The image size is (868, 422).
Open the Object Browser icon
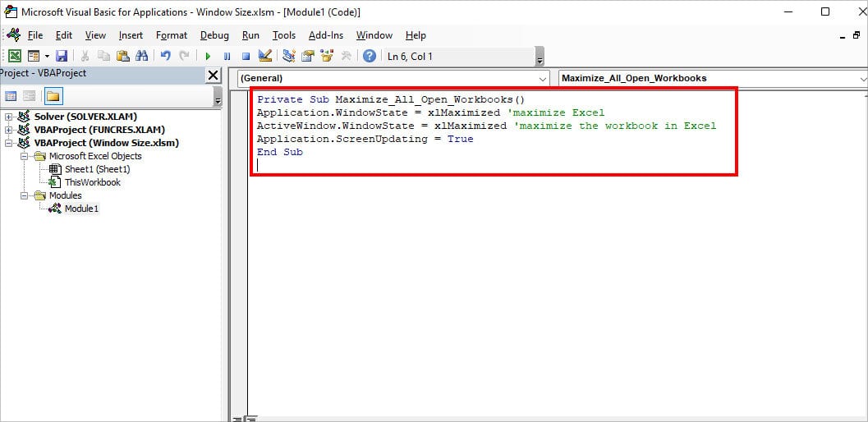tap(327, 56)
